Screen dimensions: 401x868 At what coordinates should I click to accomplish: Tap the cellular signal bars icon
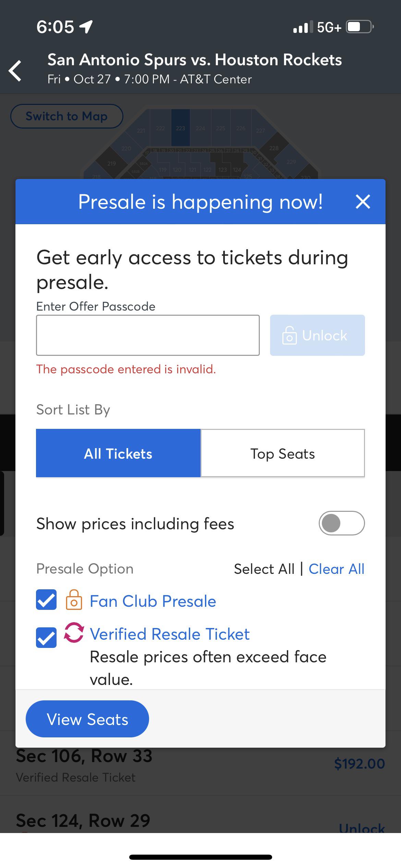[303, 27]
